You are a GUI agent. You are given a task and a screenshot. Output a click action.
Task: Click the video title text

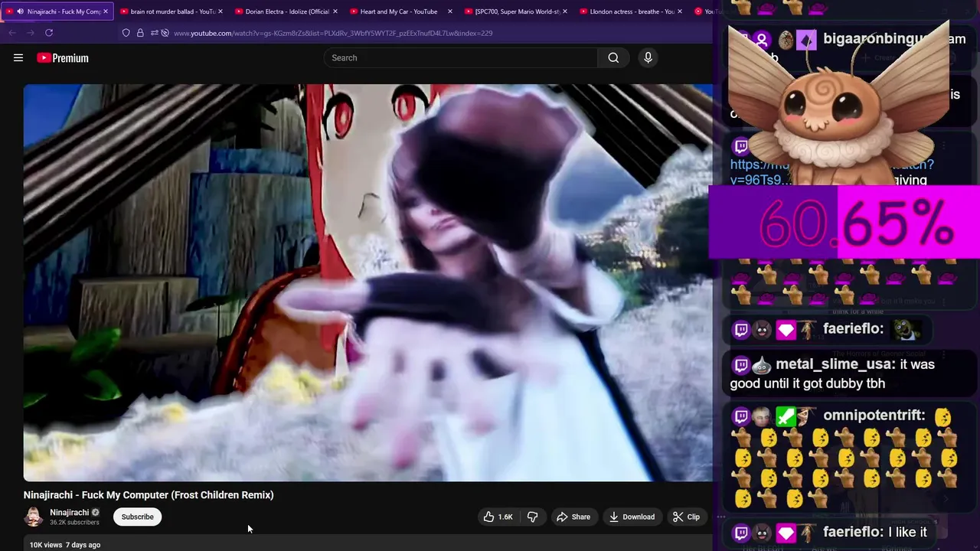point(149,495)
